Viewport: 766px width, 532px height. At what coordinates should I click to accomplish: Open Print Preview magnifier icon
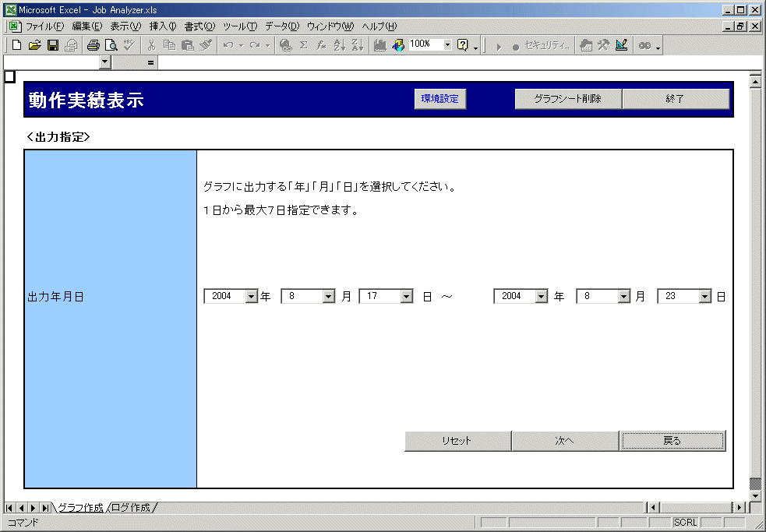(111, 45)
